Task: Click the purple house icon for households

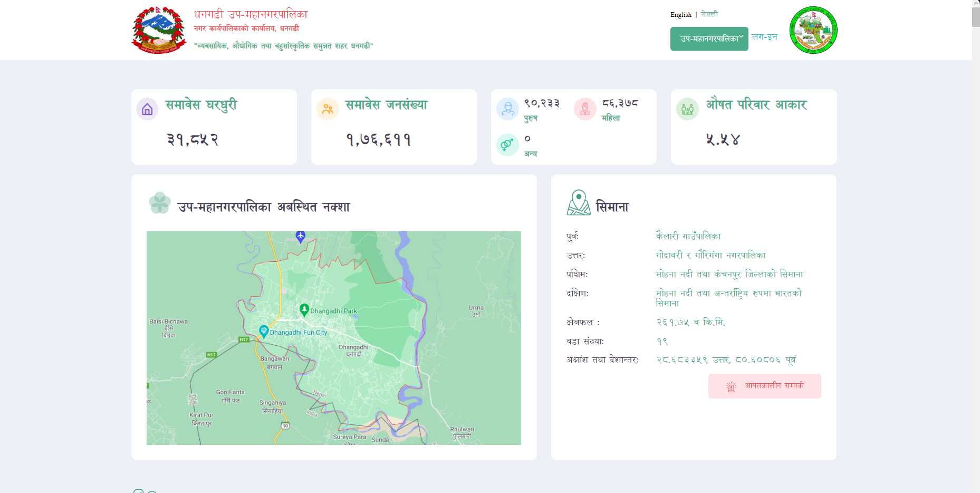Action: click(147, 109)
